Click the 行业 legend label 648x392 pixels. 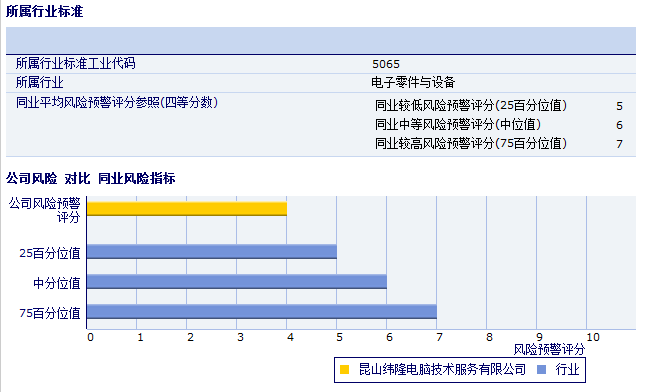[567, 369]
